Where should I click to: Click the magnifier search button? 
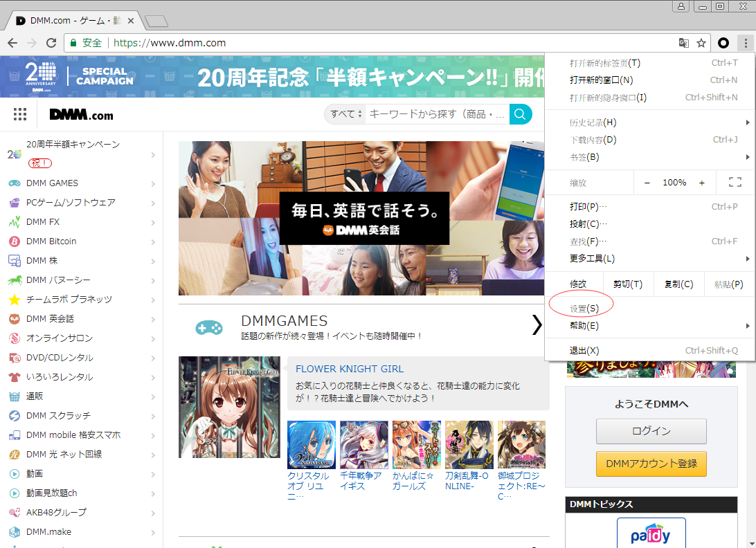coord(521,114)
